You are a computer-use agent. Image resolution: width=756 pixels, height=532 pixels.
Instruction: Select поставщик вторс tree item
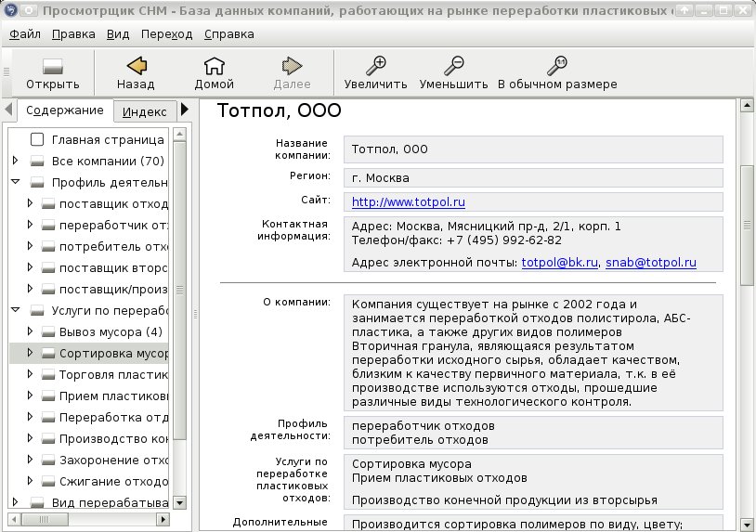point(114,268)
